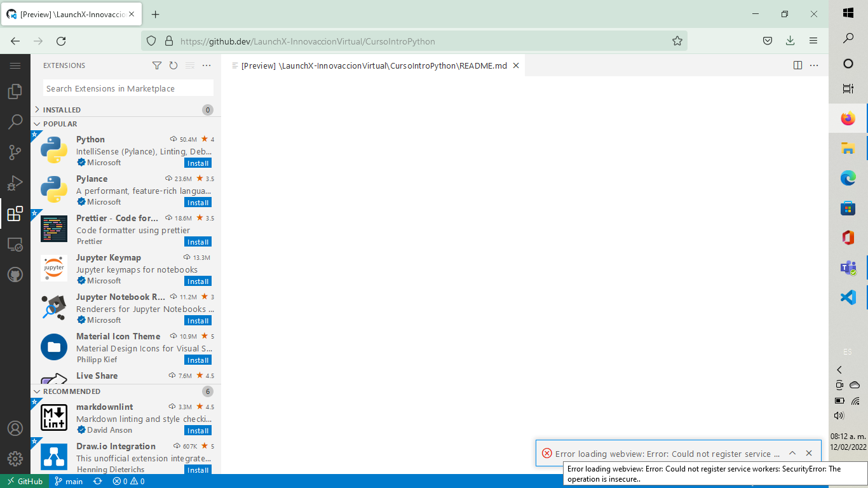Open the Source Control view

tap(15, 152)
